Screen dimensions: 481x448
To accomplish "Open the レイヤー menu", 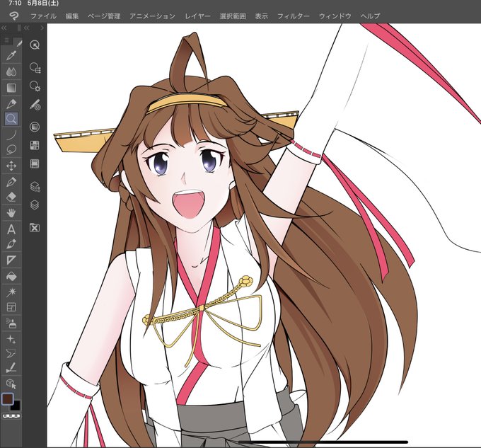I will tap(197, 16).
